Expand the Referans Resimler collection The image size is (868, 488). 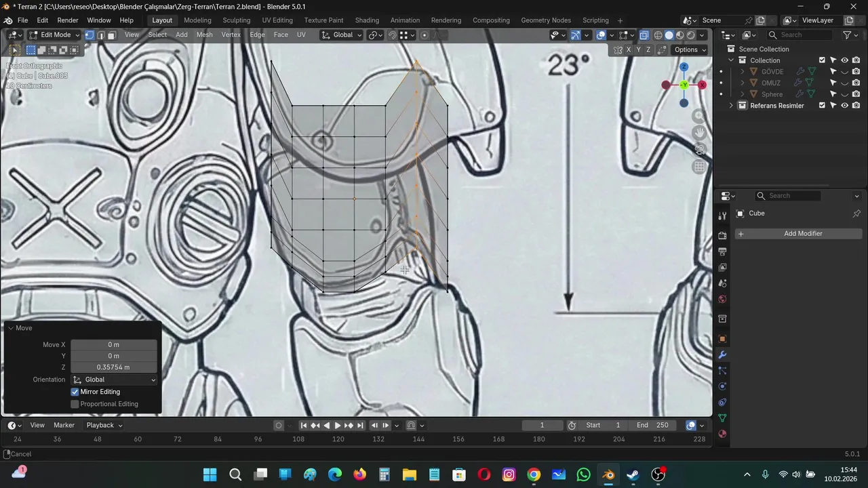click(x=731, y=106)
